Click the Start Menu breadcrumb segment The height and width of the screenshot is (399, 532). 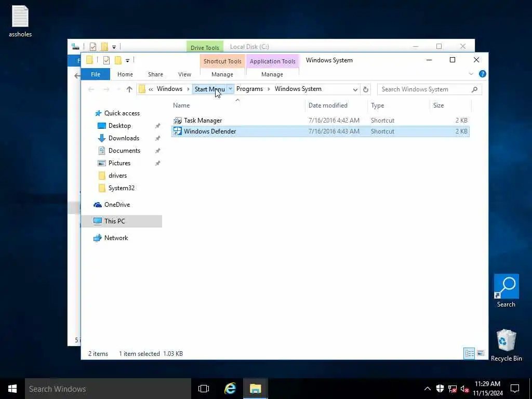[210, 89]
